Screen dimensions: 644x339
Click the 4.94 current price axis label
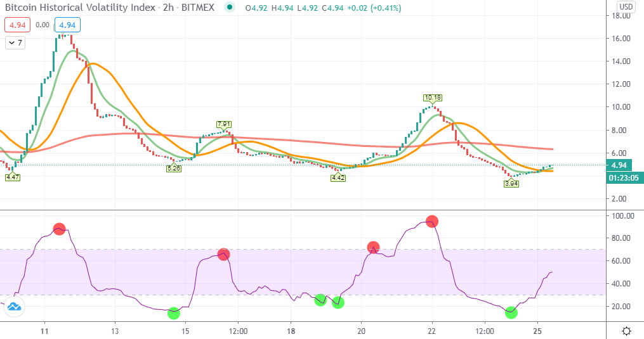pos(619,165)
